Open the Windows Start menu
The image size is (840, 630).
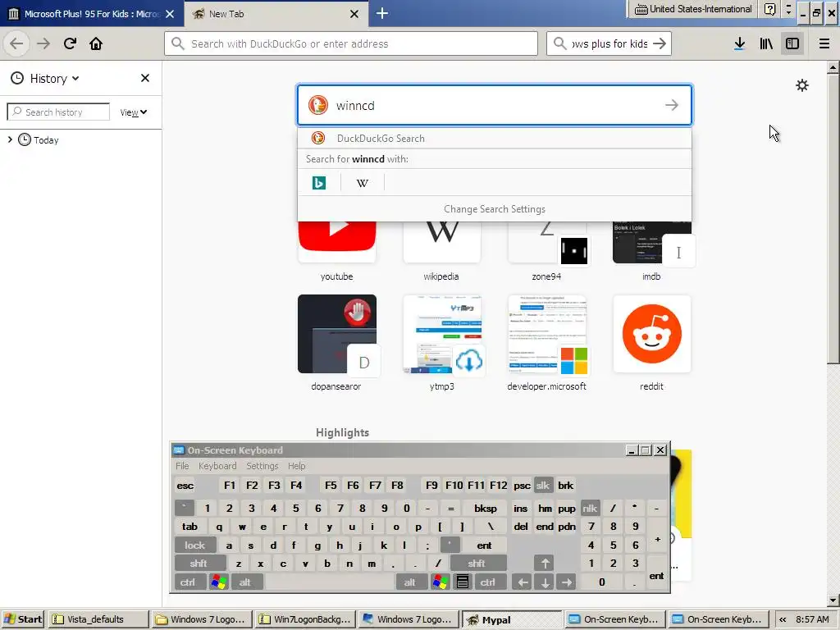pos(23,619)
